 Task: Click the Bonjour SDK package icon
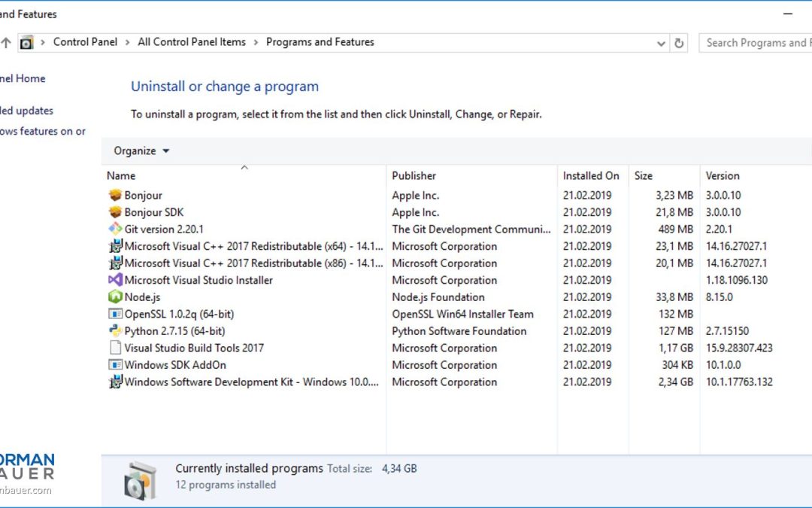click(x=115, y=212)
